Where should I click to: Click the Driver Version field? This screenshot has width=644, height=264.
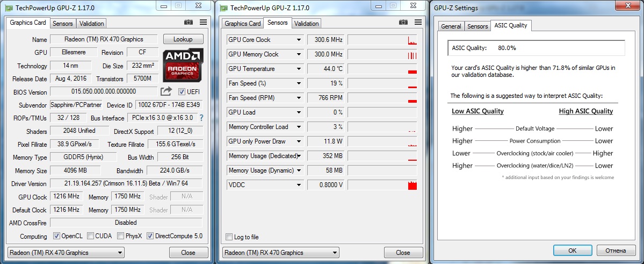[127, 183]
